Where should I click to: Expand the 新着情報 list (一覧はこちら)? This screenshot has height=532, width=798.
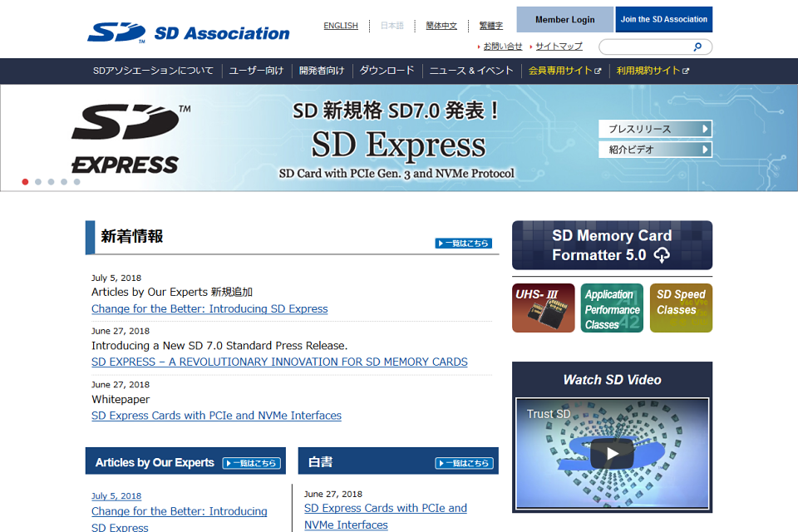pyautogui.click(x=464, y=244)
